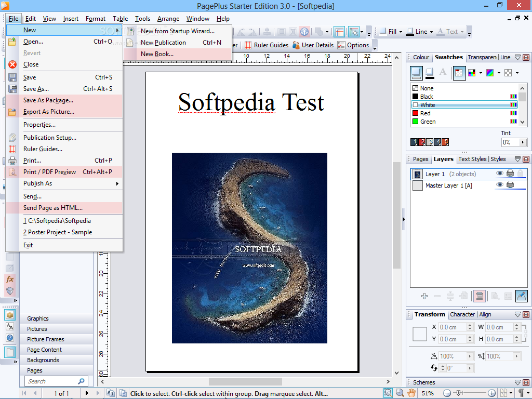Open the Edit menu
Image resolution: width=532 pixels, height=399 pixels.
pos(31,19)
